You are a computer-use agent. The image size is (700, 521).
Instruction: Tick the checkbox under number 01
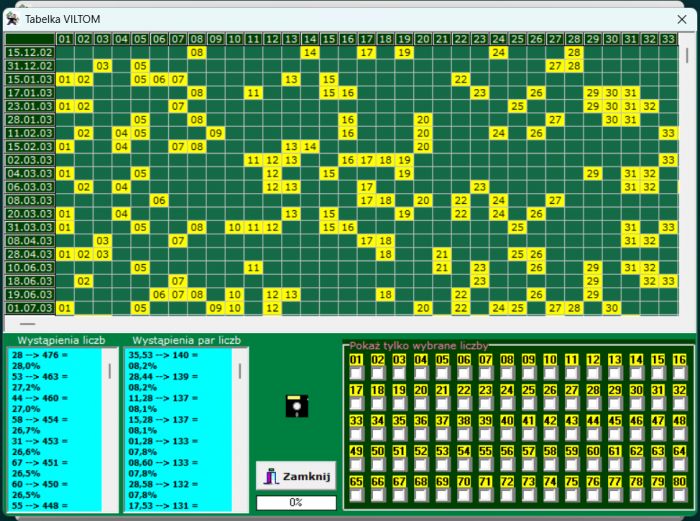(356, 374)
